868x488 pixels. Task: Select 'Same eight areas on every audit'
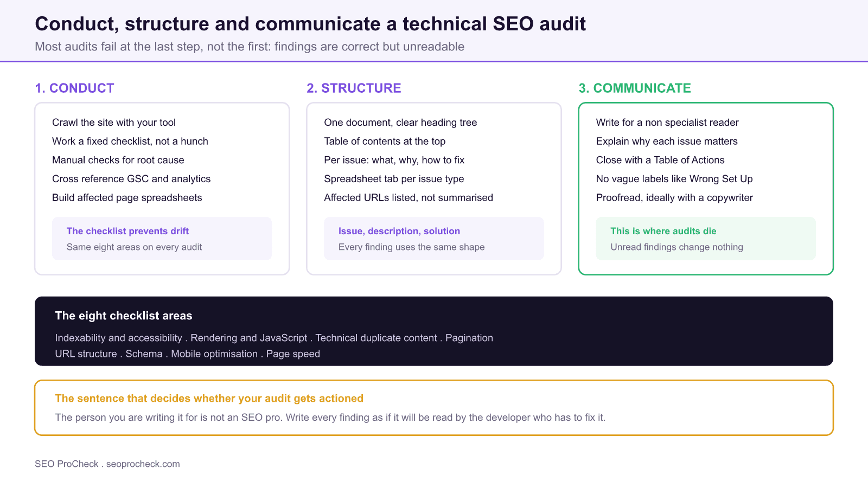(134, 247)
